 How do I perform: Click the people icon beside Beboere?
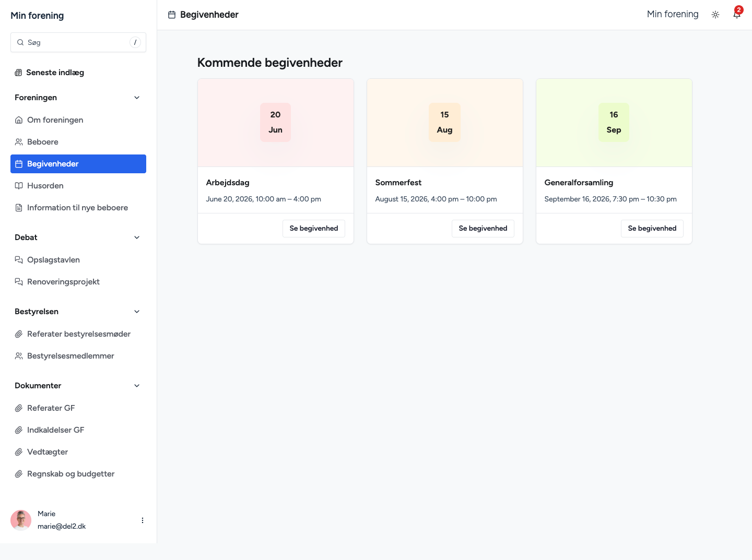click(19, 142)
